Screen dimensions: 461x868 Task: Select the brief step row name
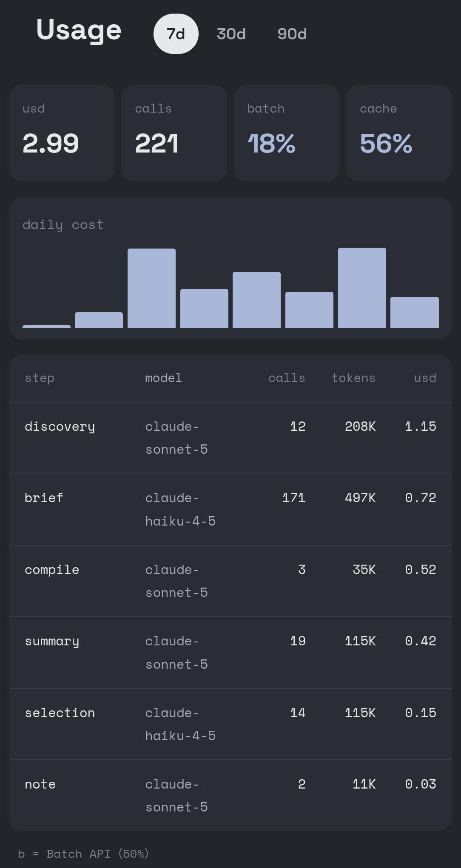coord(44,498)
